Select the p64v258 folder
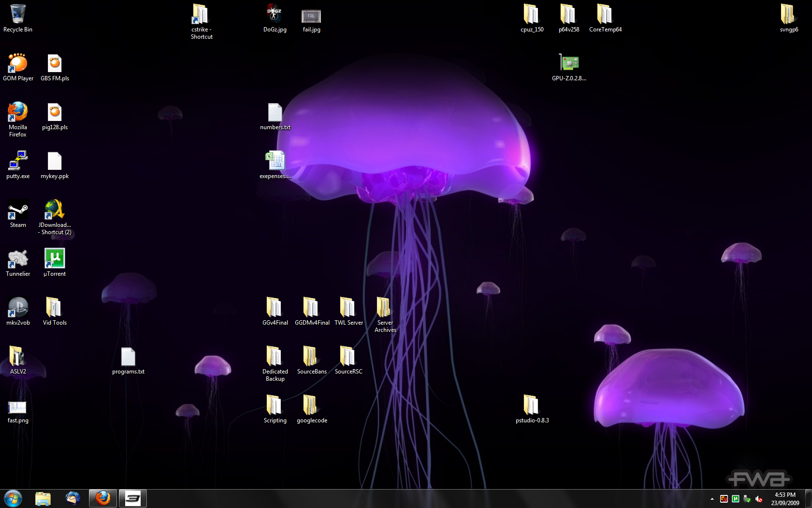This screenshot has width=812, height=508. pyautogui.click(x=569, y=18)
